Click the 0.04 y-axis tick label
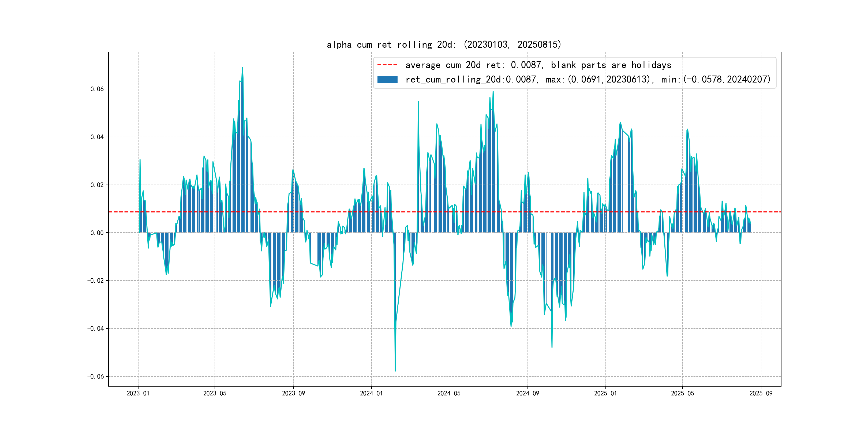The height and width of the screenshot is (434, 868). (97, 137)
